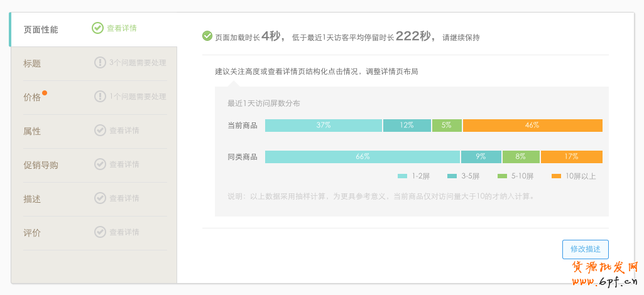Switch to the 标题 tab
The height and width of the screenshot is (295, 644).
(32, 63)
